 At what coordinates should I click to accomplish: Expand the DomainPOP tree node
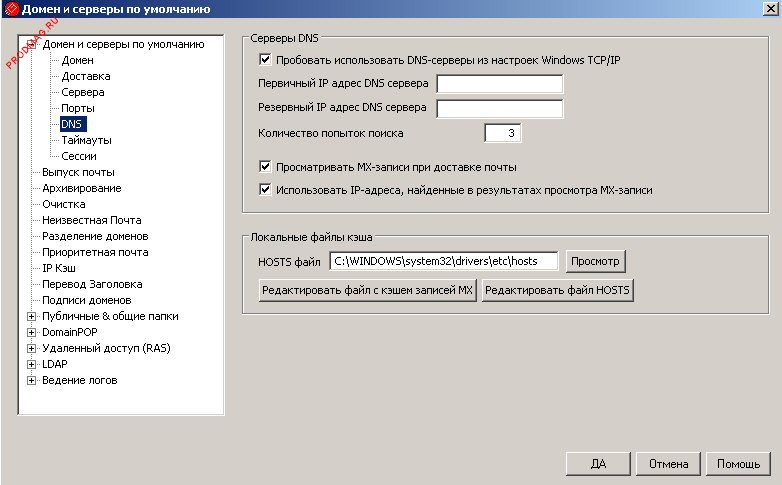tap(32, 332)
